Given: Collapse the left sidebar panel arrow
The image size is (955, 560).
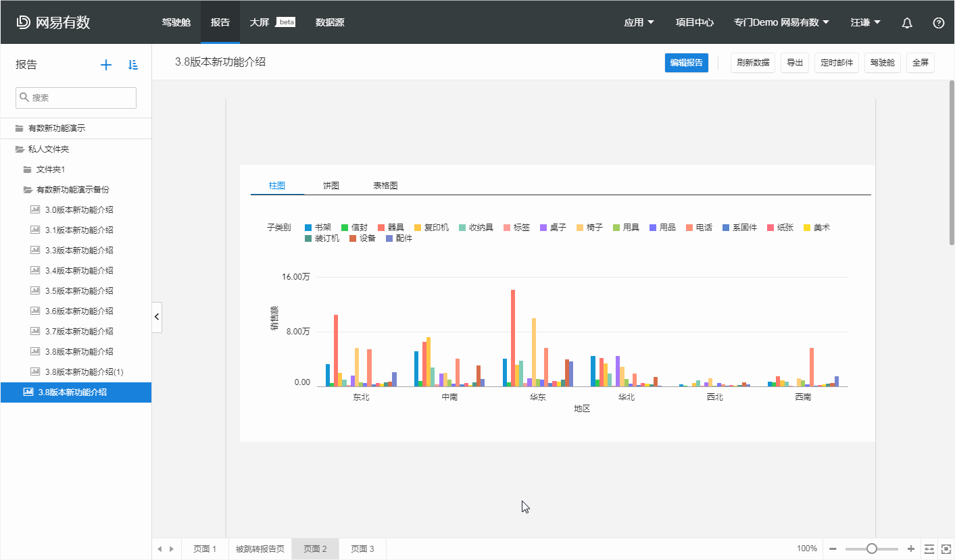Looking at the screenshot, I should (x=157, y=316).
